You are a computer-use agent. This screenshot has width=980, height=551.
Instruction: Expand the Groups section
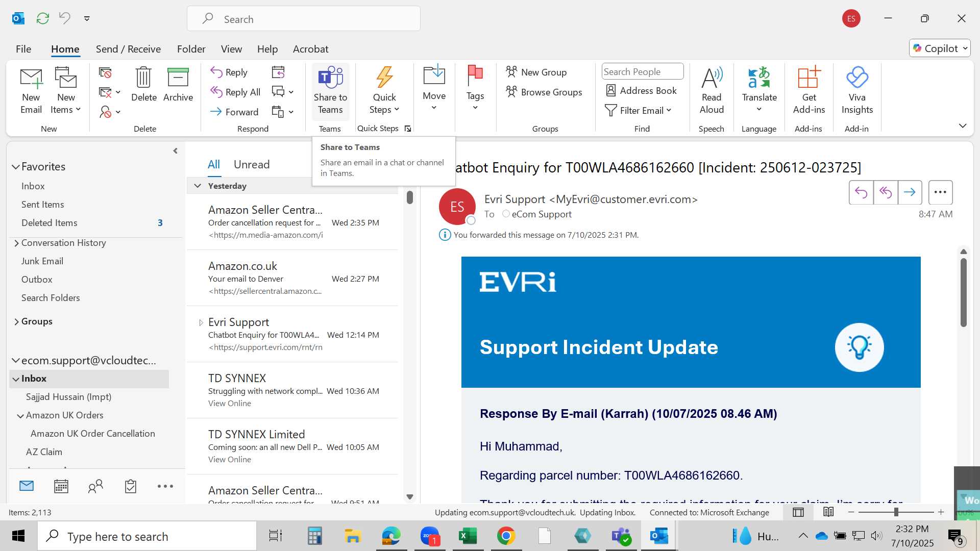coord(16,321)
